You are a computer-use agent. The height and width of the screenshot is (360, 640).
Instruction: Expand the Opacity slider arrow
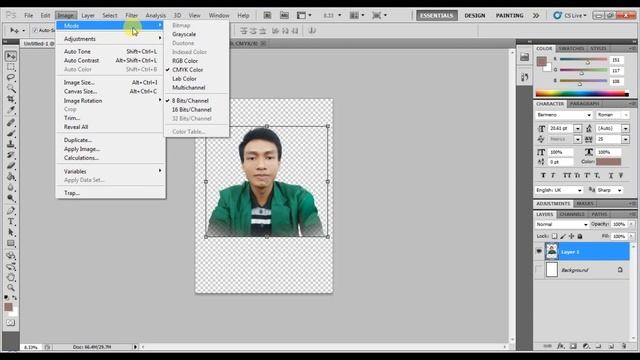(x=631, y=224)
